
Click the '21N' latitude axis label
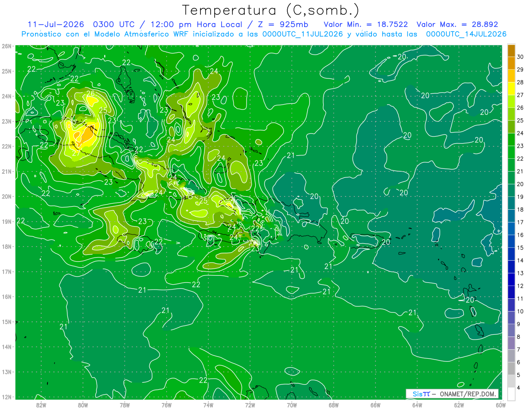pyautogui.click(x=7, y=172)
